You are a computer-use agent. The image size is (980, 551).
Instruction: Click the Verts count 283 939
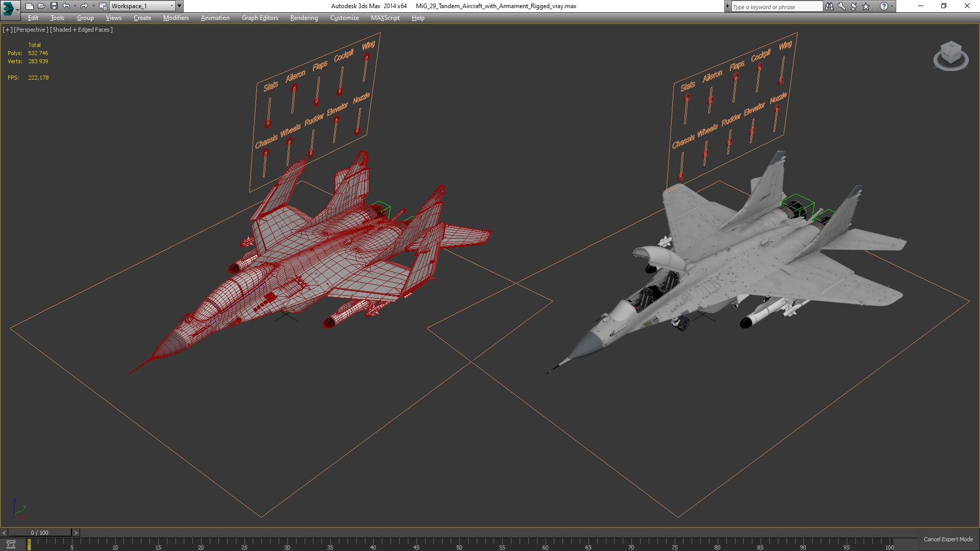(38, 61)
